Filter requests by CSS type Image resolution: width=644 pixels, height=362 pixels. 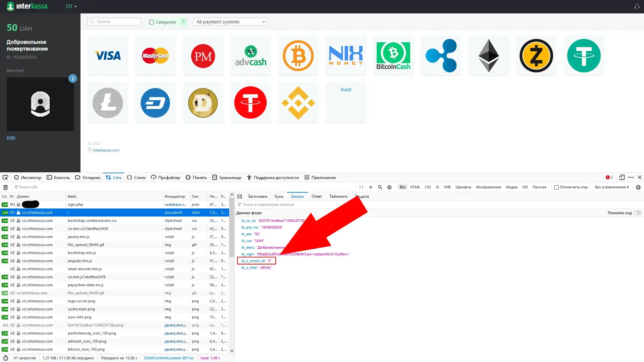tap(428, 187)
